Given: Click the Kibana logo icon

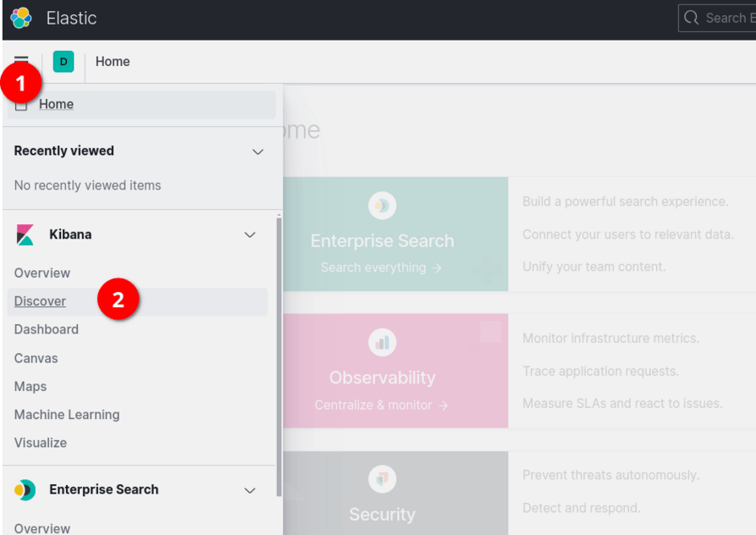Looking at the screenshot, I should [25, 234].
